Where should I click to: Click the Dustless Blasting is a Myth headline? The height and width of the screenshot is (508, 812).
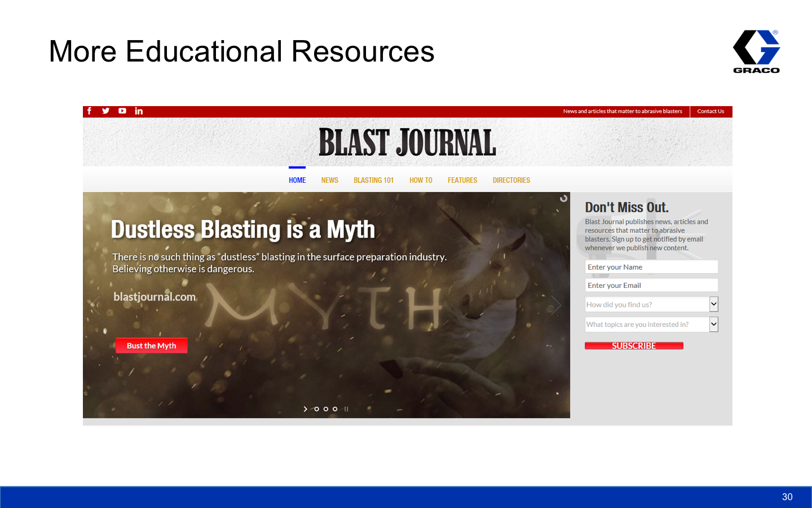[x=242, y=230]
